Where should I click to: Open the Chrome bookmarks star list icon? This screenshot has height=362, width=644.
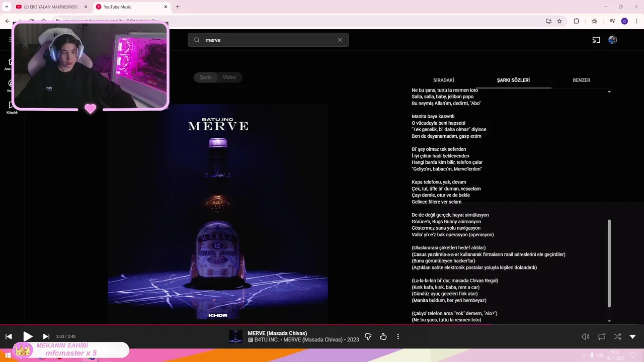(x=594, y=21)
